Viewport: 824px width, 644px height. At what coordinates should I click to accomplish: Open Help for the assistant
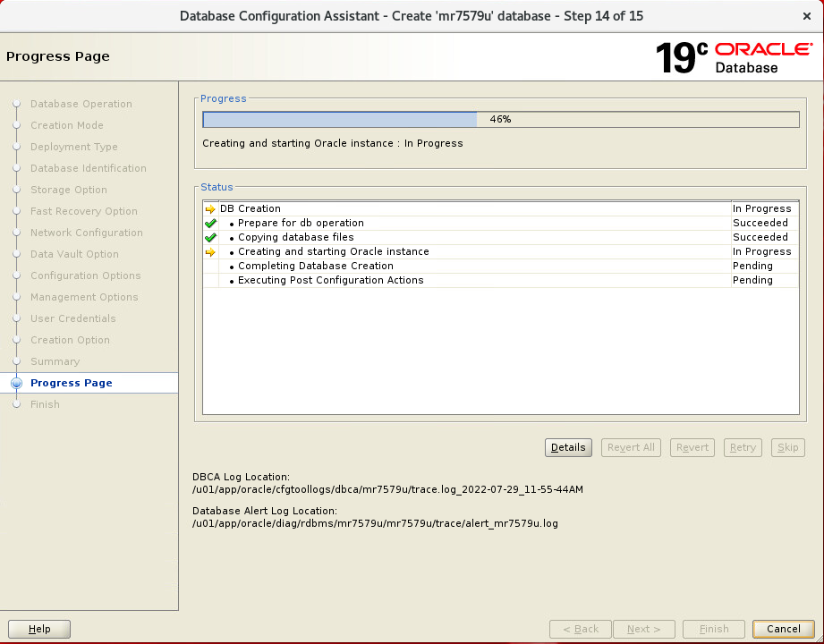click(39, 629)
